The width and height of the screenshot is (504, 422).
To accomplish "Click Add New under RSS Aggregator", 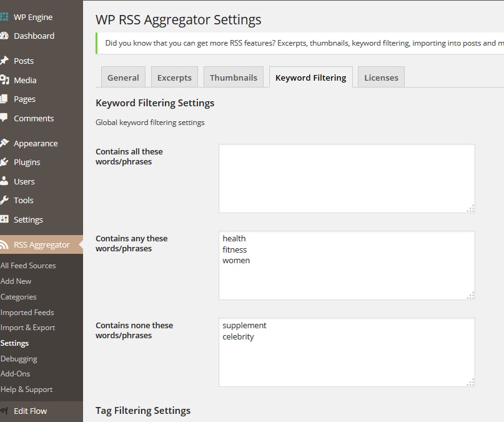I will [x=16, y=281].
